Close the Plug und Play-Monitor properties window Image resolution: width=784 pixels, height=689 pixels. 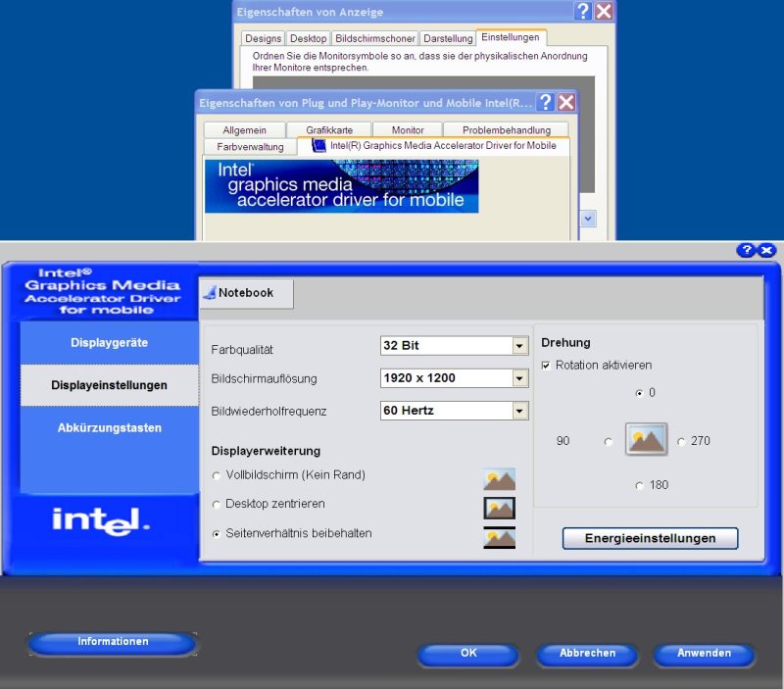coord(566,102)
